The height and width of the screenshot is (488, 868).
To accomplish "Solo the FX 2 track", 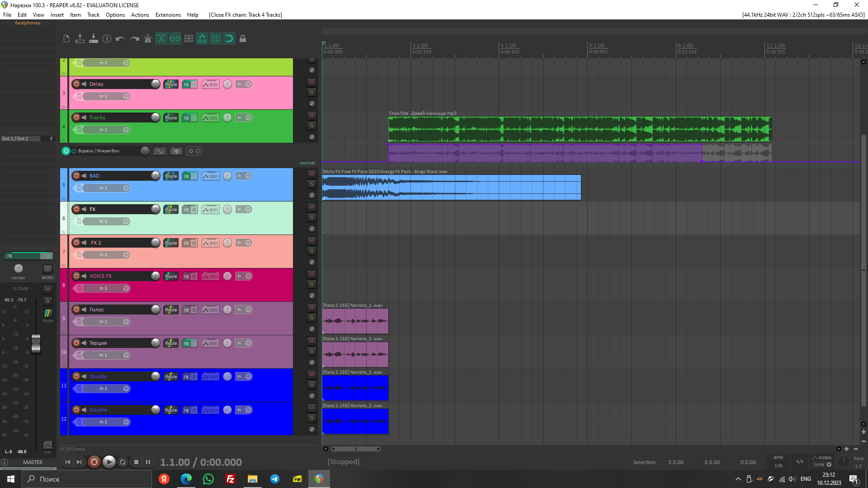I will point(311,251).
